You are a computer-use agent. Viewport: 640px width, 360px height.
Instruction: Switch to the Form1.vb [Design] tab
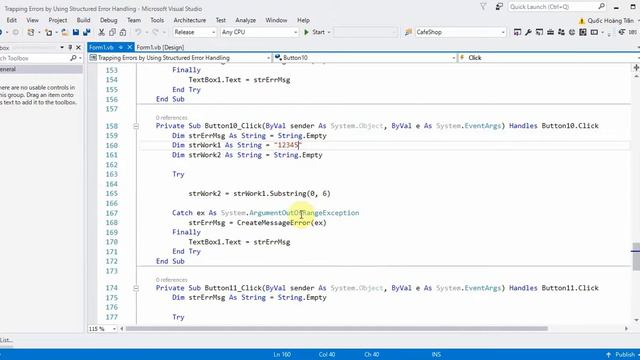click(x=160, y=47)
